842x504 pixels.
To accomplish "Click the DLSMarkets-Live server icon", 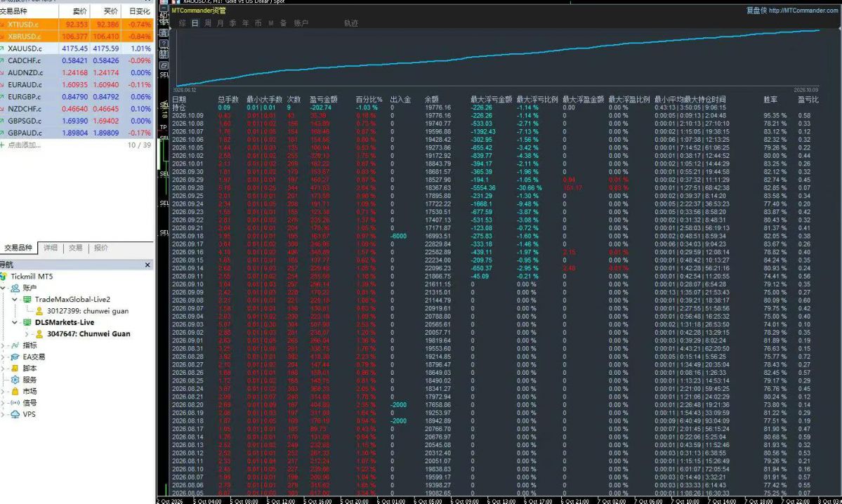I will [27, 323].
